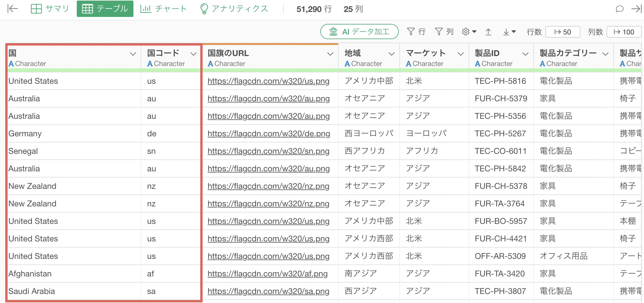Select the Germany country cell
644x303 pixels.
pyautogui.click(x=74, y=134)
